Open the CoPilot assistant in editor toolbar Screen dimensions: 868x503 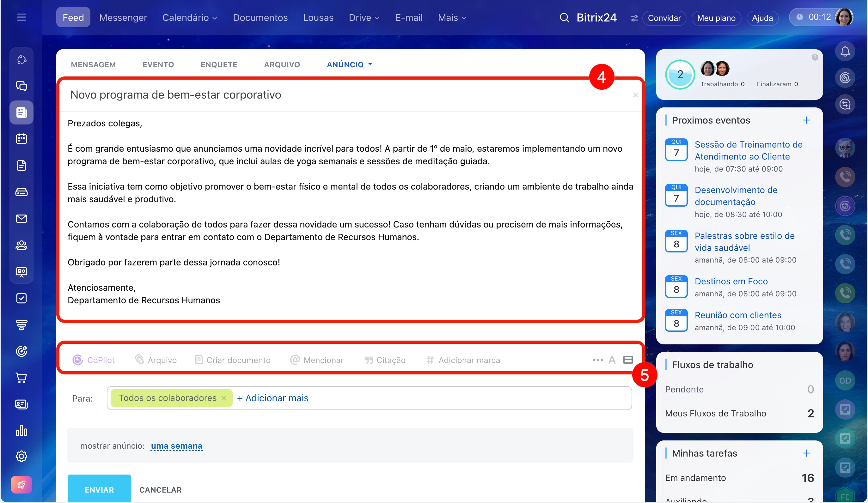click(x=93, y=360)
